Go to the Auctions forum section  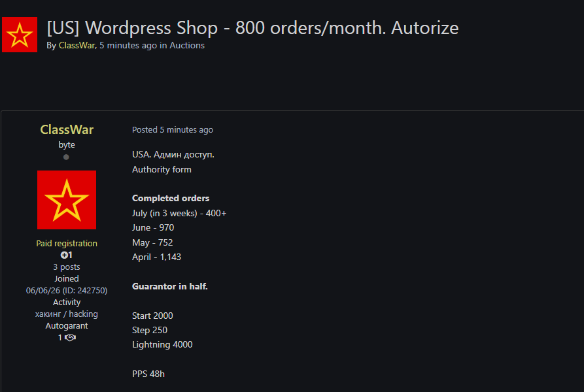tap(187, 45)
